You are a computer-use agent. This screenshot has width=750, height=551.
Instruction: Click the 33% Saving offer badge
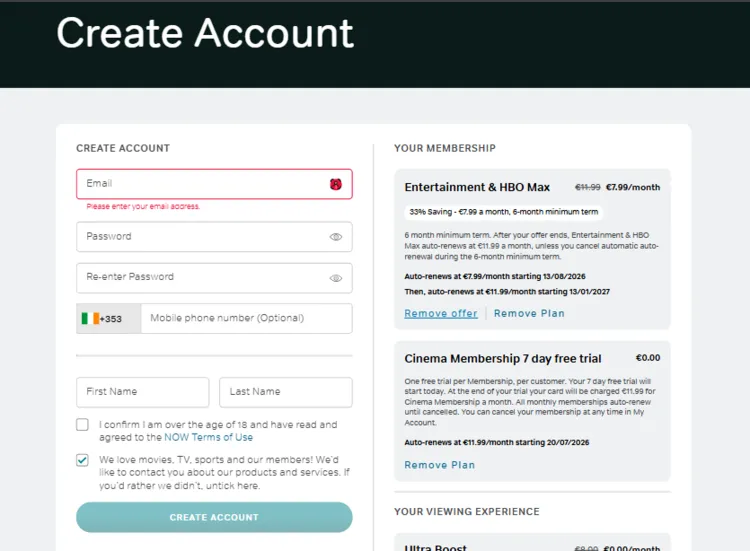click(504, 212)
